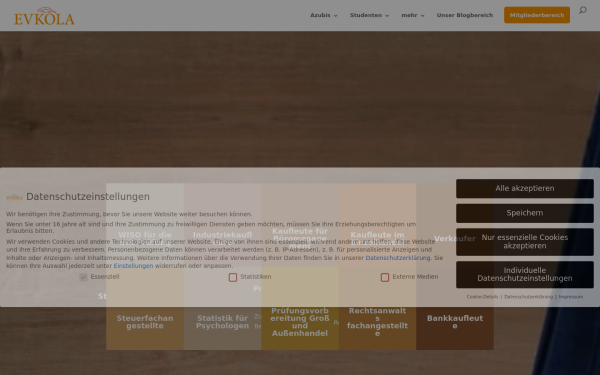The image size is (600, 375).
Task: Click the Speichern button
Action: (x=525, y=213)
